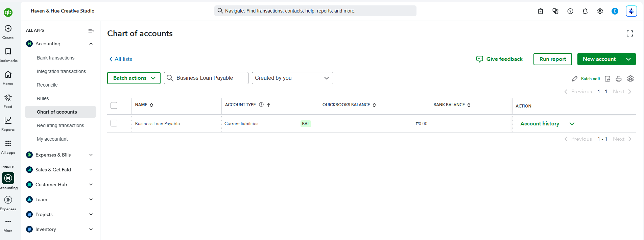
Task: Click the QuickBooks logo icon
Action: coord(8,13)
